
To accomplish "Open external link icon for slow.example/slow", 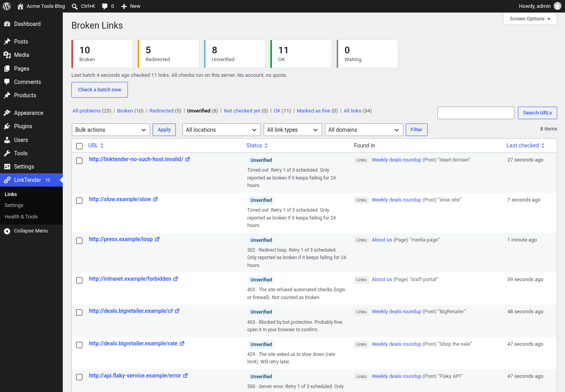I will pyautogui.click(x=155, y=199).
